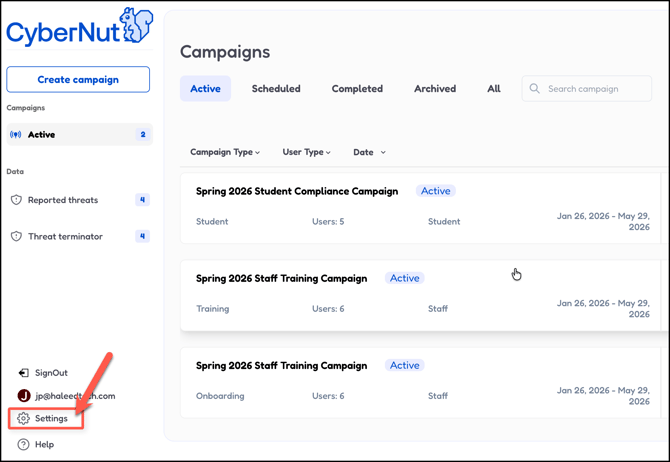Click the Active campaigns broadcast icon
This screenshot has height=462, width=670.
(16, 135)
